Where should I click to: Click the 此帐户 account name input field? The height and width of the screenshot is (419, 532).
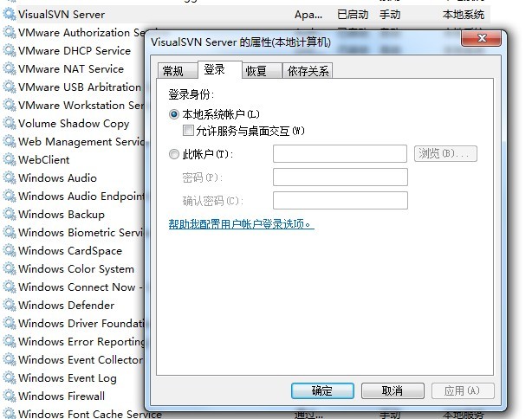(x=340, y=153)
